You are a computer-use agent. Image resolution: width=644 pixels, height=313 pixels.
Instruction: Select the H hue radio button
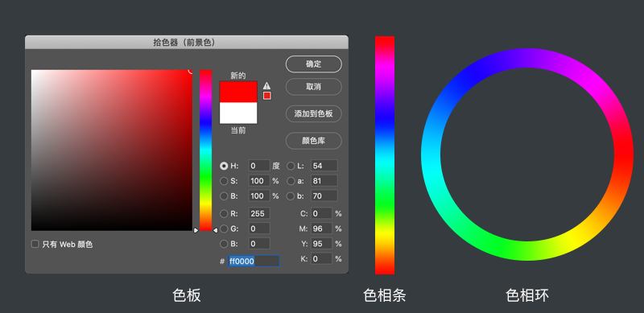224,166
